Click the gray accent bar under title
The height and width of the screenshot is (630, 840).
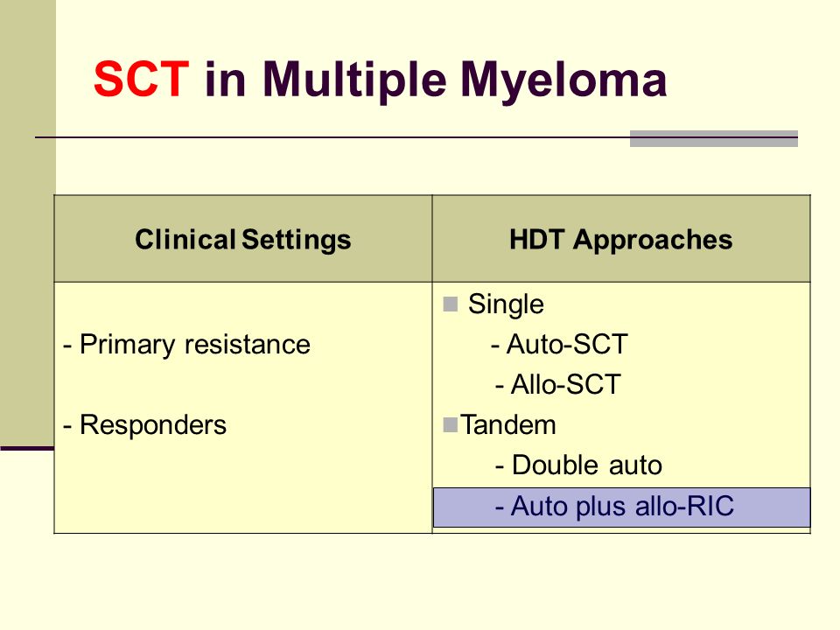(714, 138)
